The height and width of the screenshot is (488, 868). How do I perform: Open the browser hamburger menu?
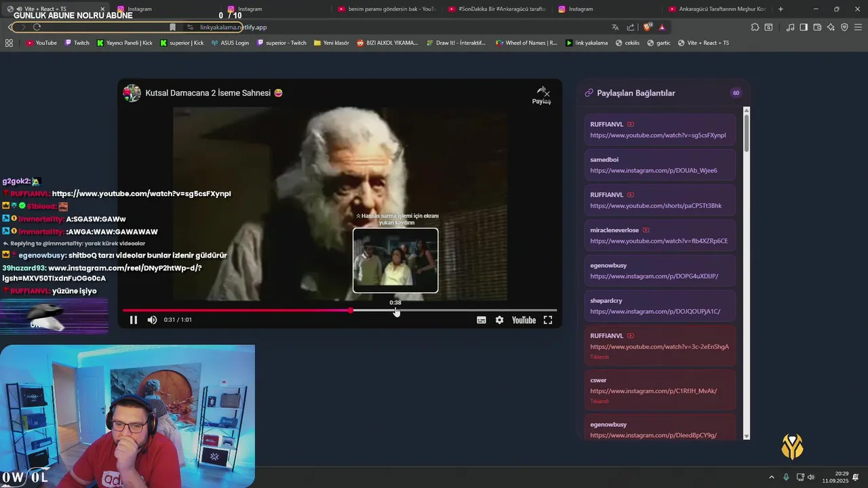(x=858, y=27)
